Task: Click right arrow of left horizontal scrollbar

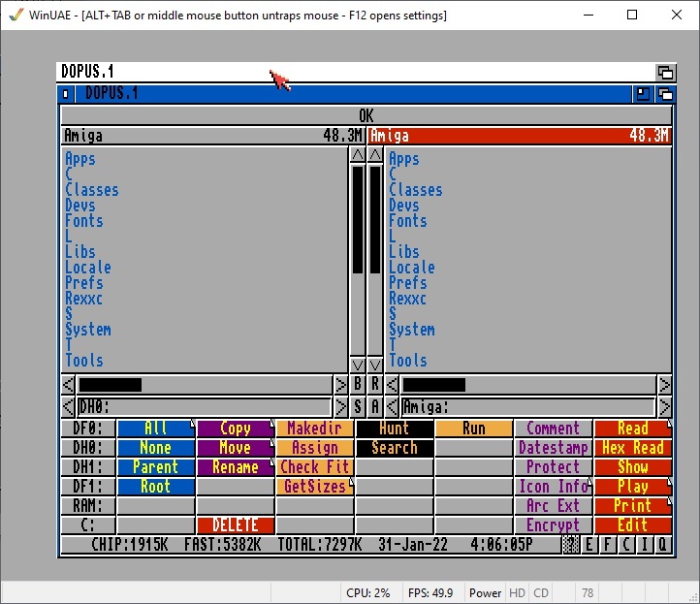Action: 340,384
